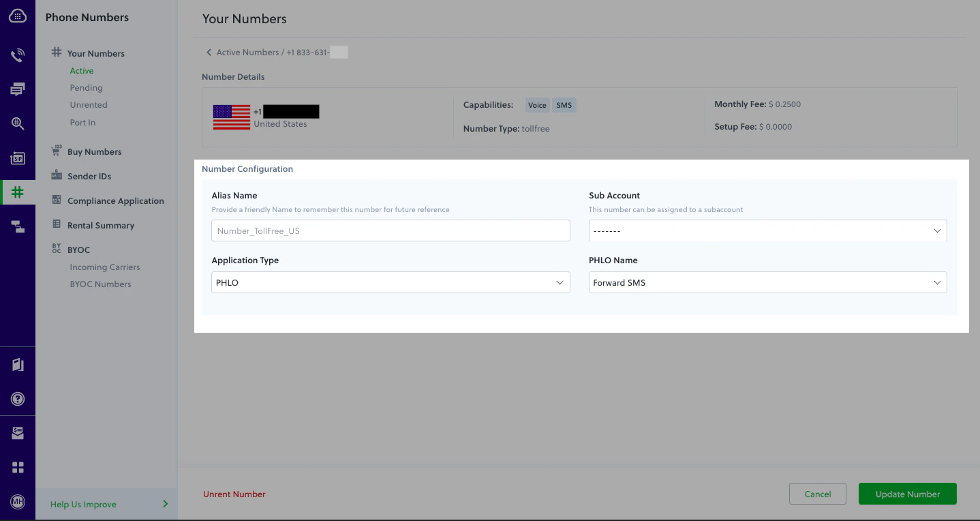980x521 pixels.
Task: Open the help question mark icon
Action: coord(18,399)
